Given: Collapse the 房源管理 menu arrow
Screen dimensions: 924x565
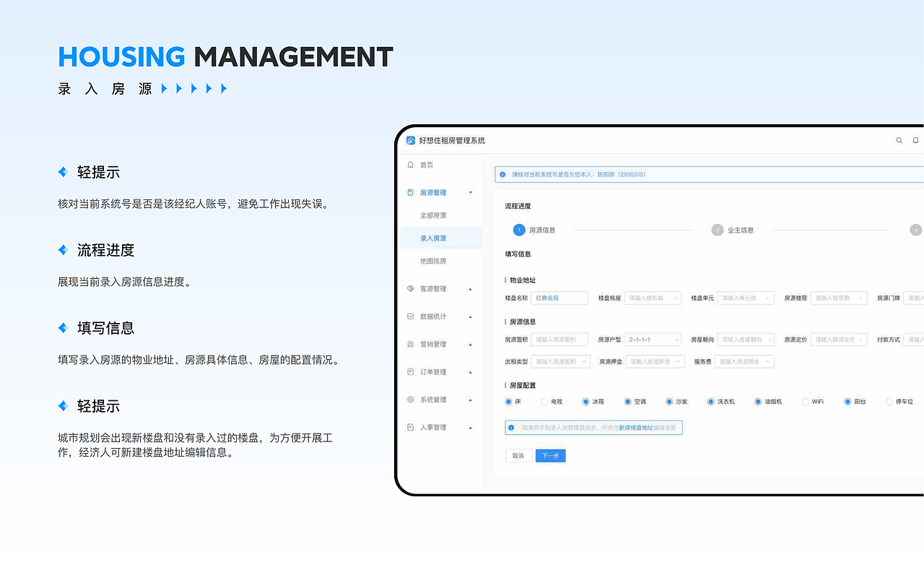Looking at the screenshot, I should (471, 193).
